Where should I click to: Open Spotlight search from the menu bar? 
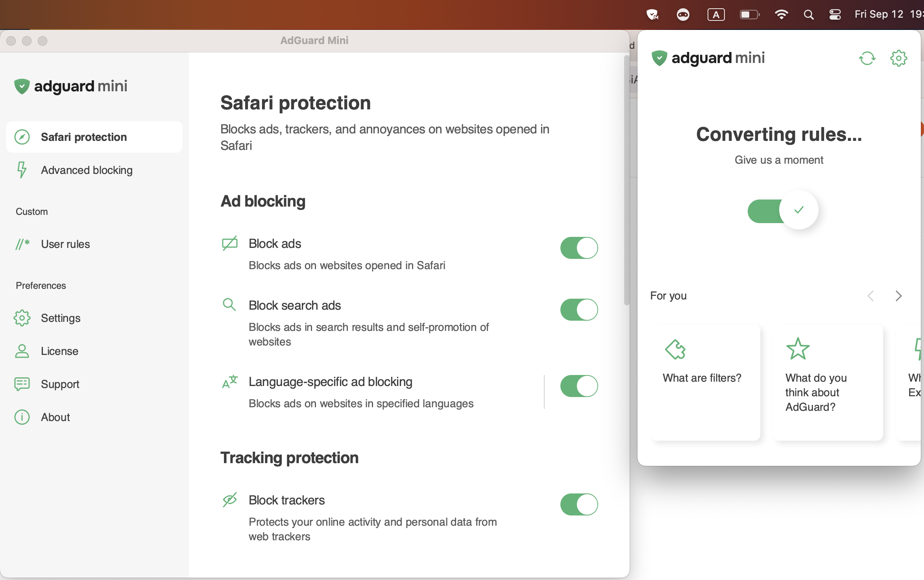pos(808,15)
